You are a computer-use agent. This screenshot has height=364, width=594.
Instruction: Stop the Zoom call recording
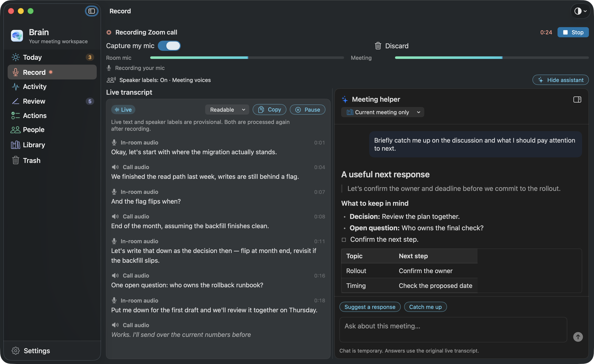pos(573,32)
